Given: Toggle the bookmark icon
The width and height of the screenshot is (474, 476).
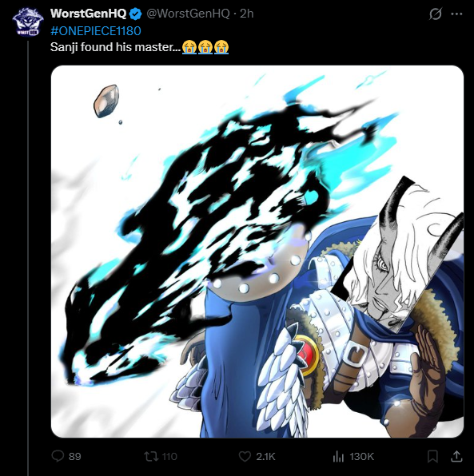Looking at the screenshot, I should (432, 456).
